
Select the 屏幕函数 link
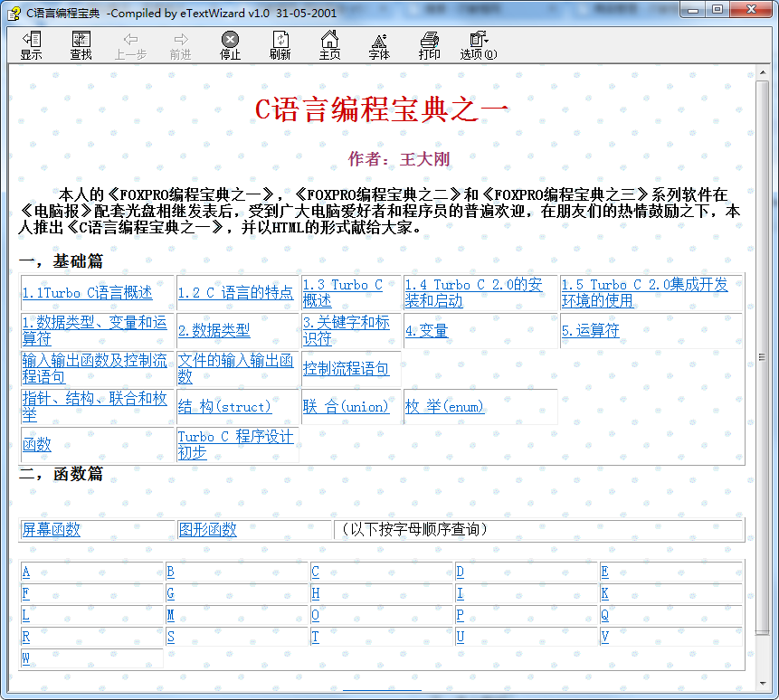tap(52, 530)
